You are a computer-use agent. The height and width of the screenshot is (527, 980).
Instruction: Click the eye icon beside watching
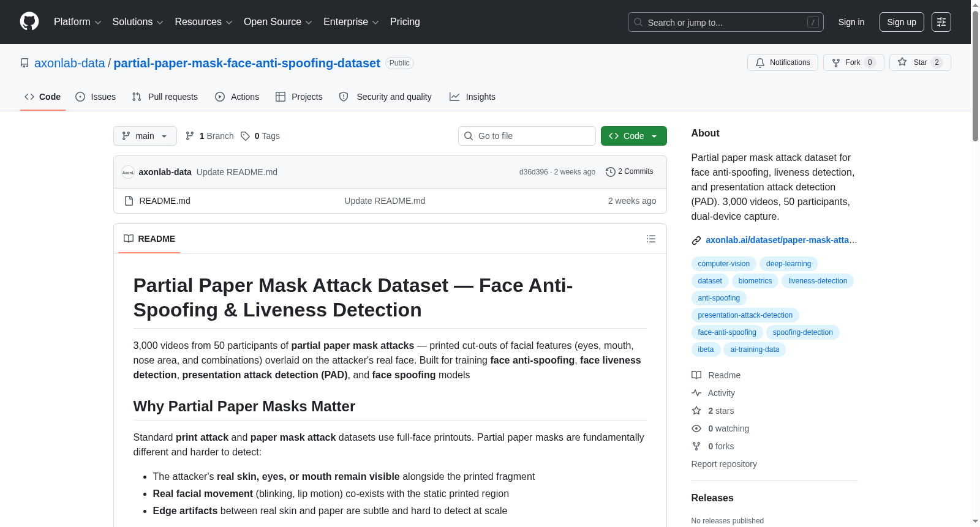tap(696, 428)
